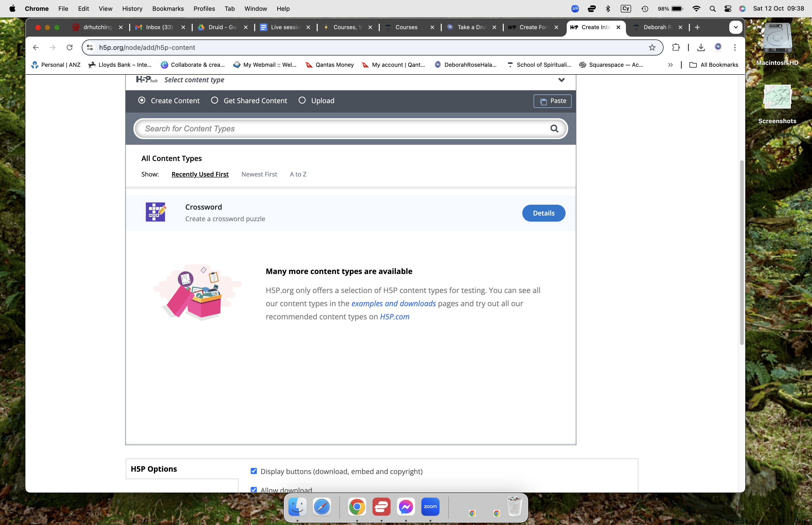Show more bookmarks with the double chevron

click(670, 65)
